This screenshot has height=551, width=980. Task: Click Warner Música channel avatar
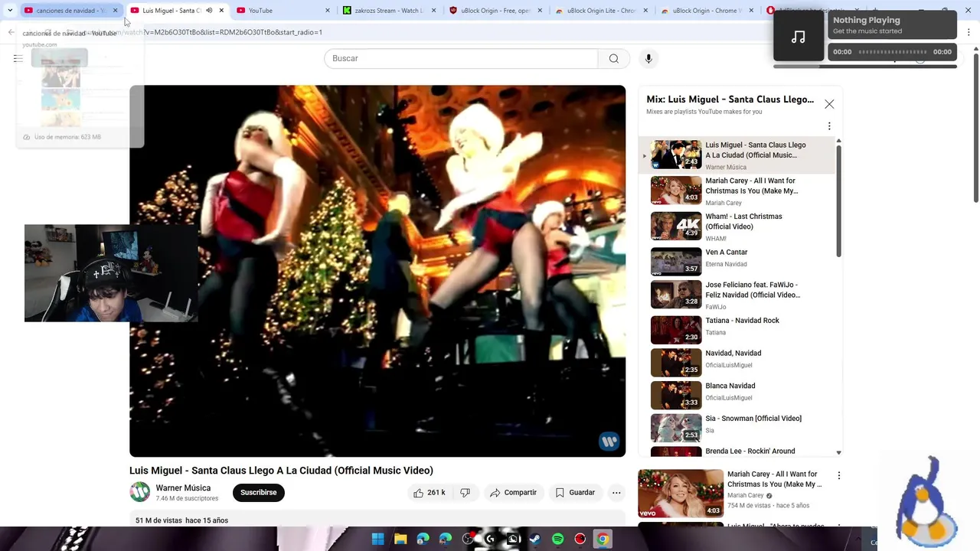tap(140, 492)
